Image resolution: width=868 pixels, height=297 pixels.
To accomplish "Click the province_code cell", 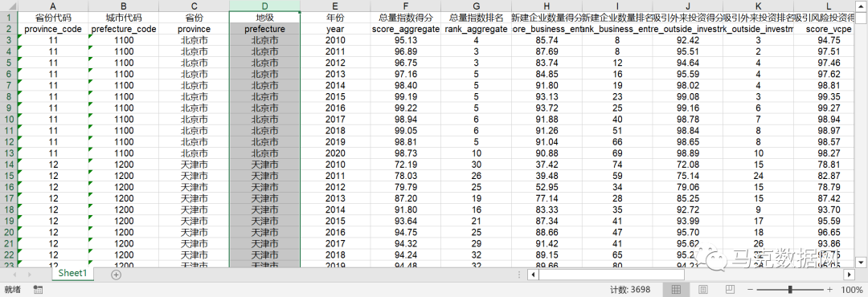I will (x=53, y=29).
